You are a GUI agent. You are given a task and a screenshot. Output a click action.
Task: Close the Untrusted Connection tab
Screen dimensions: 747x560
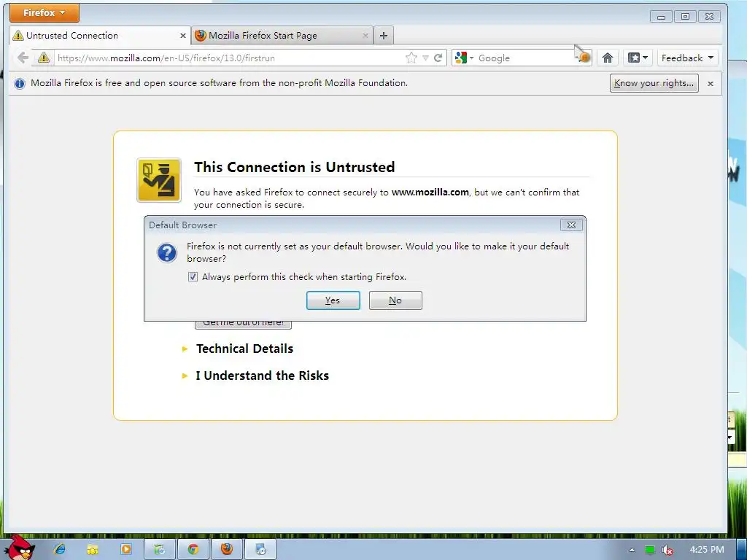tap(183, 36)
